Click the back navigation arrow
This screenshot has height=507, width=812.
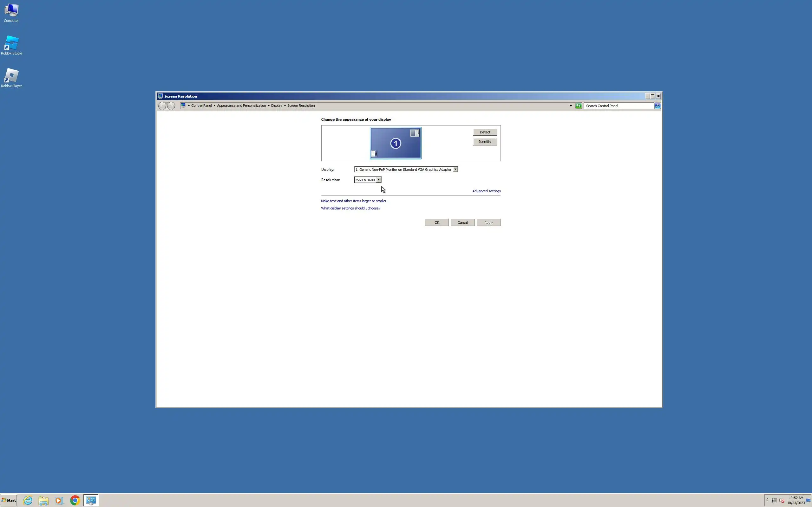pos(162,106)
